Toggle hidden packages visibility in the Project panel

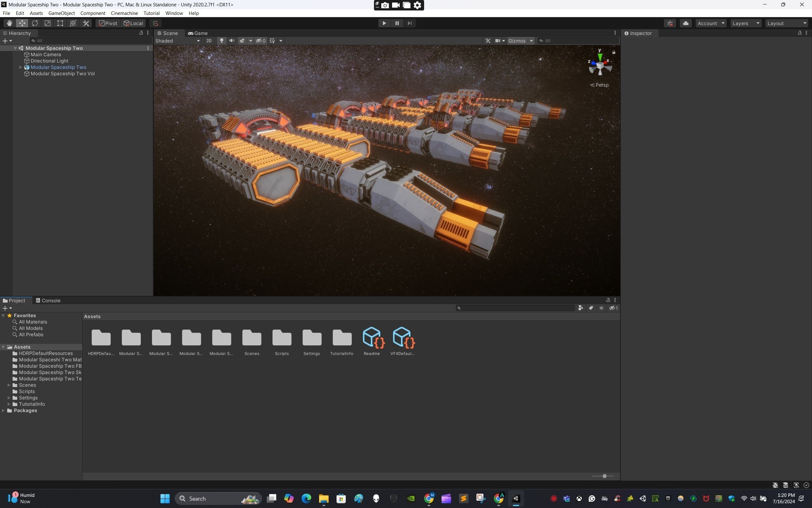tap(613, 308)
